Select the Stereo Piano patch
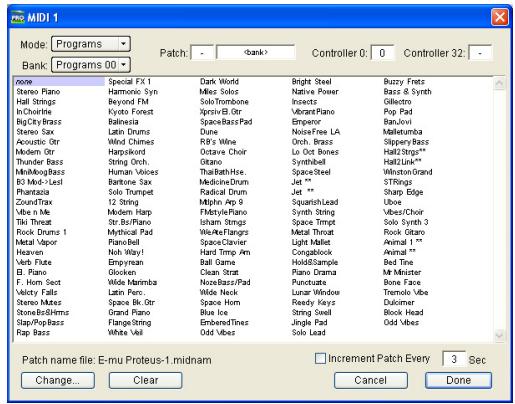515x404 pixels. 38,92
